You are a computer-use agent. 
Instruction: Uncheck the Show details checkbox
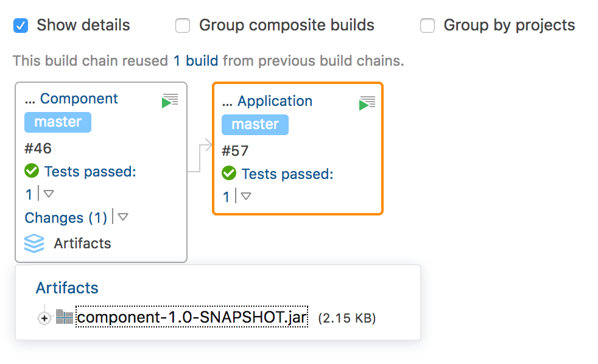20,26
